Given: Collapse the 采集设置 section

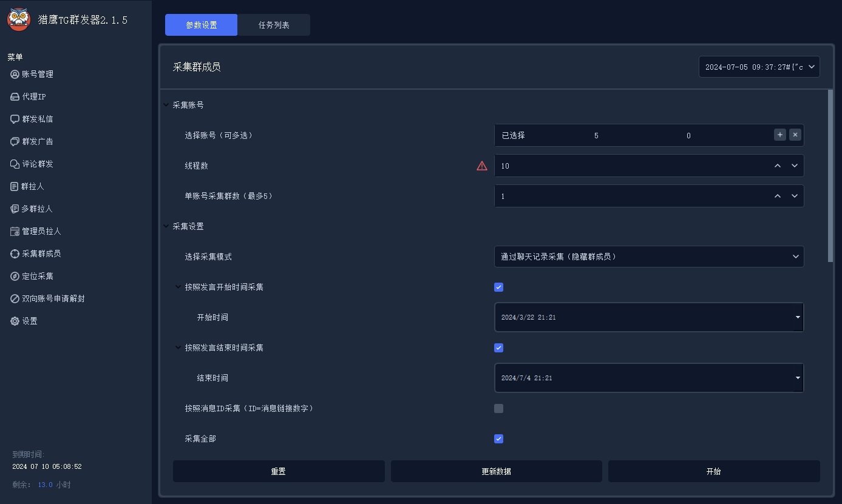Looking at the screenshot, I should pyautogui.click(x=166, y=226).
